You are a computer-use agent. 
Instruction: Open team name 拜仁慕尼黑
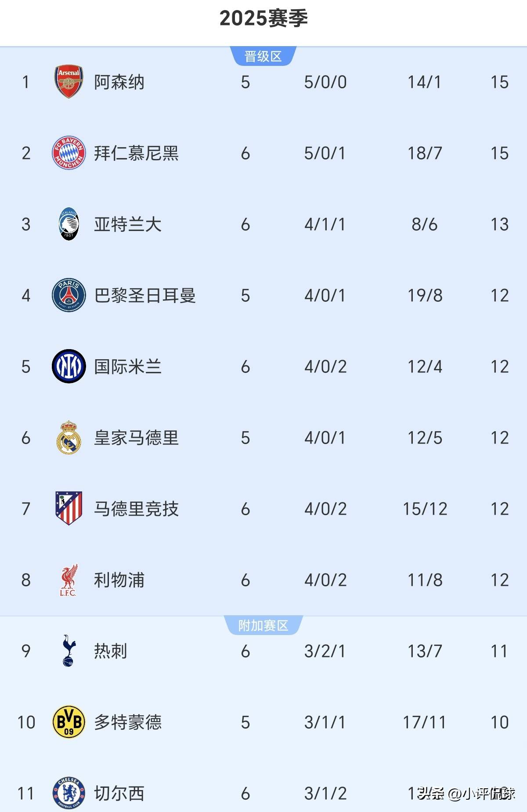[x=136, y=153]
